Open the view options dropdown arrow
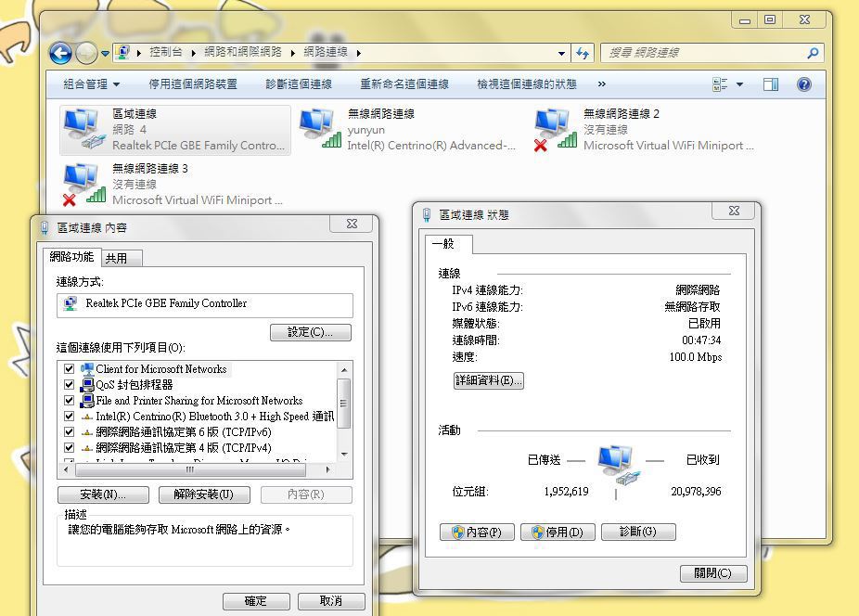The image size is (859, 616). pyautogui.click(x=739, y=84)
